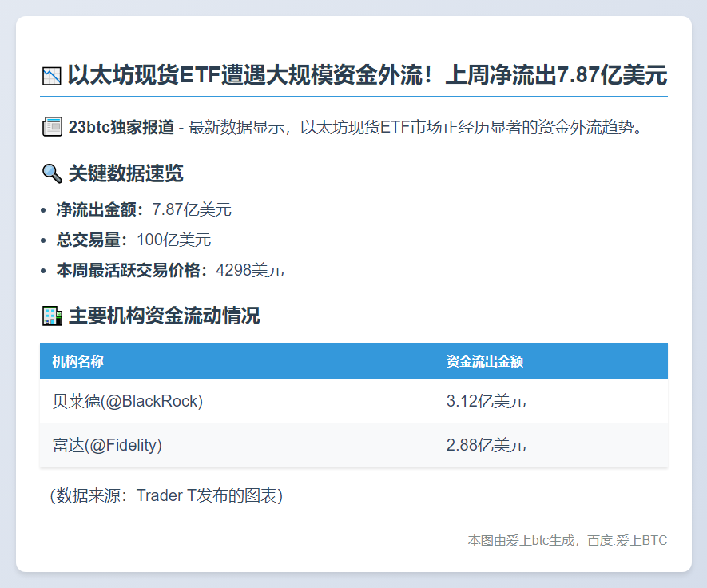Select the 贝莱德(@BlackRock) table cell

[128, 401]
